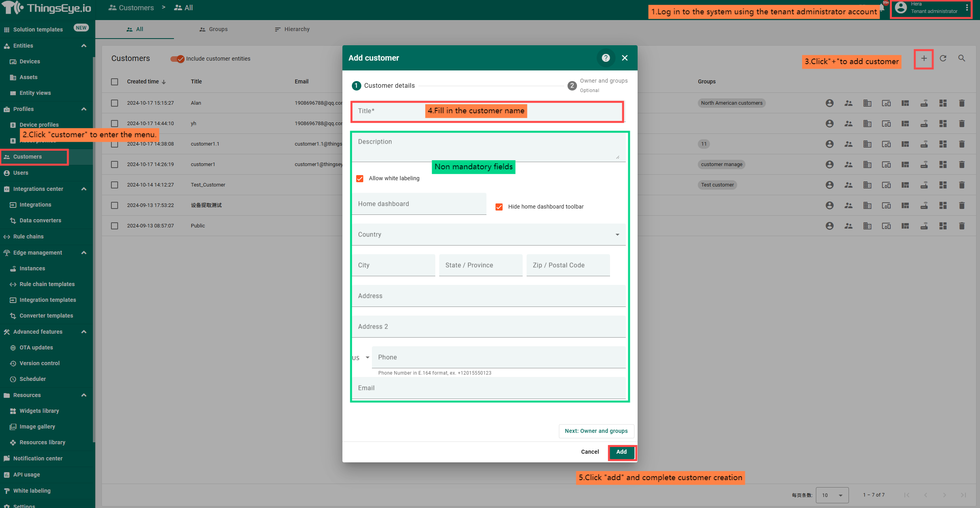Screen dimensions: 980x508
Task: Click the search icon in customers toolbar
Action: (x=962, y=59)
